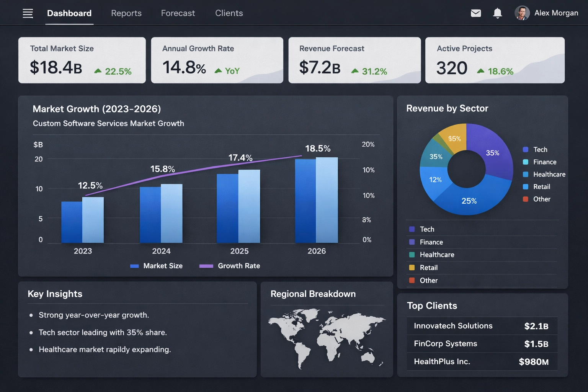Check alerts via the notification bell icon

[x=497, y=13]
